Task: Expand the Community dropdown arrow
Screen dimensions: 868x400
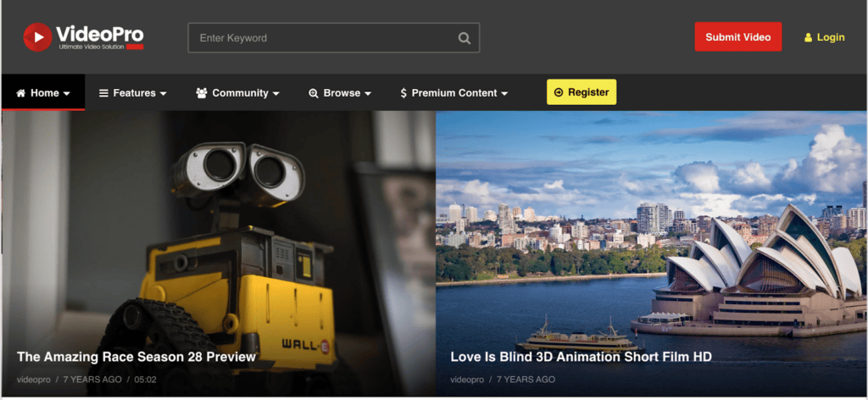Action: (275, 93)
